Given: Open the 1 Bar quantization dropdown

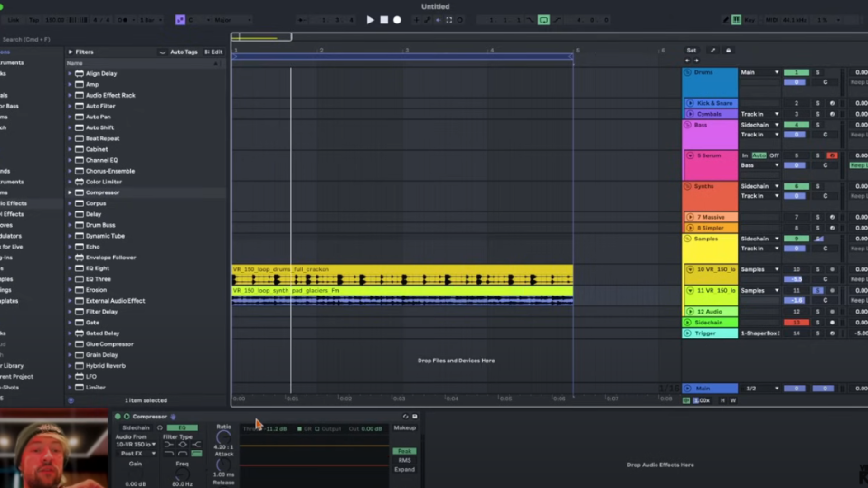Looking at the screenshot, I should (x=151, y=20).
